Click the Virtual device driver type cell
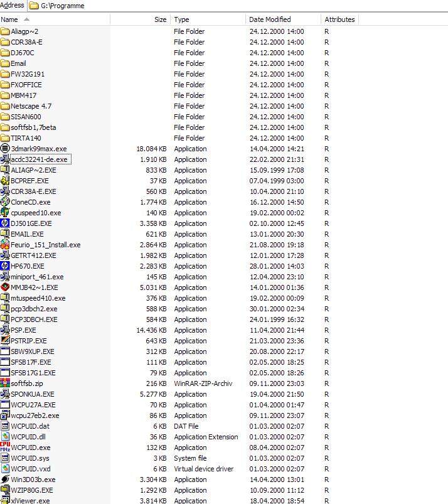 click(204, 469)
